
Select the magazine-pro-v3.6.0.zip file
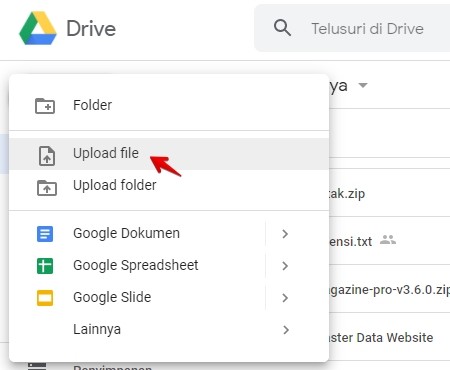[389, 289]
